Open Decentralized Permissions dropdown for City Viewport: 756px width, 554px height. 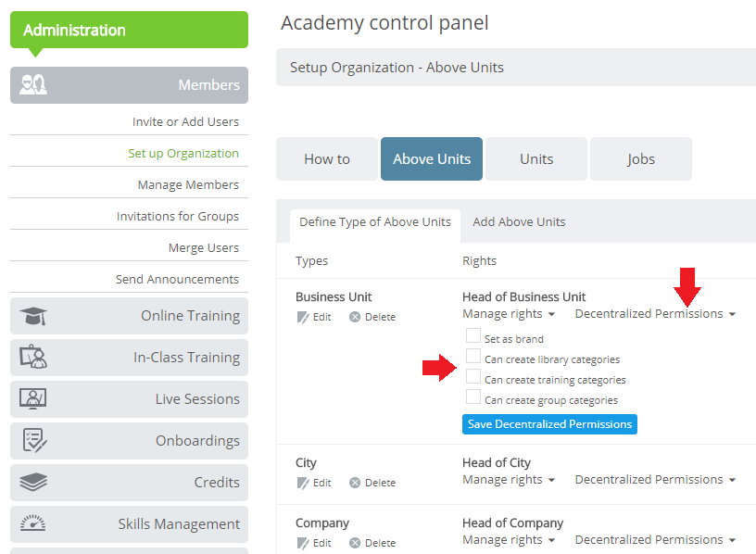pos(655,479)
